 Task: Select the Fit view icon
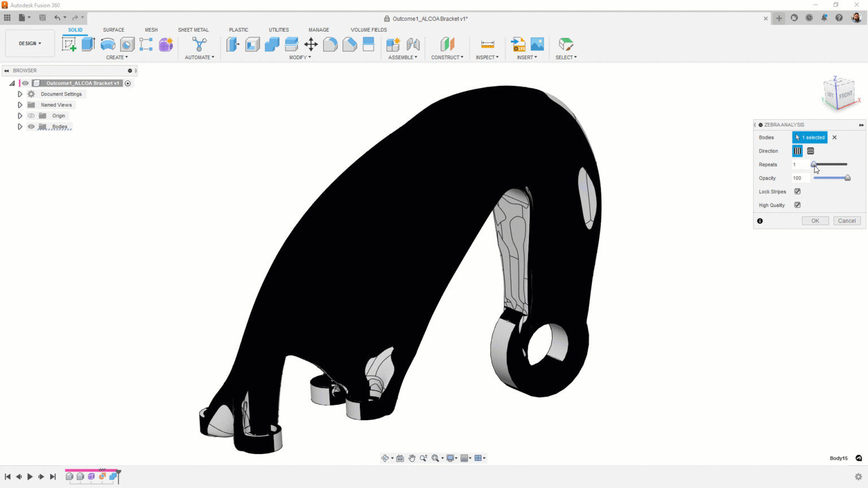tap(436, 458)
